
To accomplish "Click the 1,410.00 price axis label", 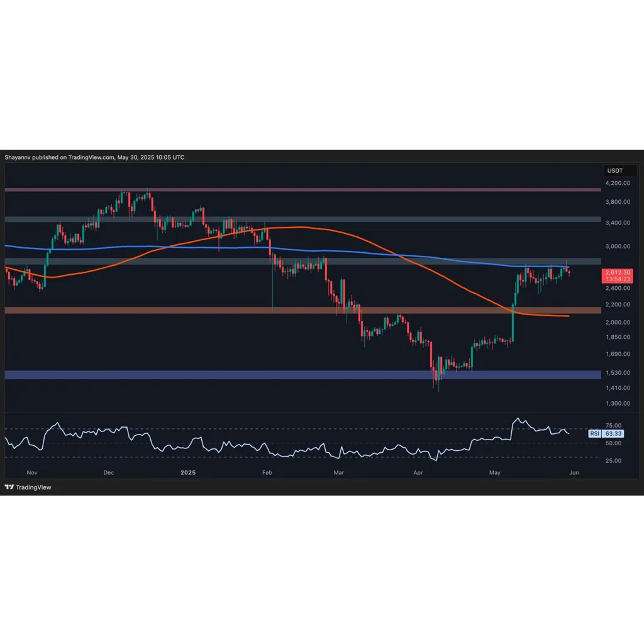I will coord(618,387).
